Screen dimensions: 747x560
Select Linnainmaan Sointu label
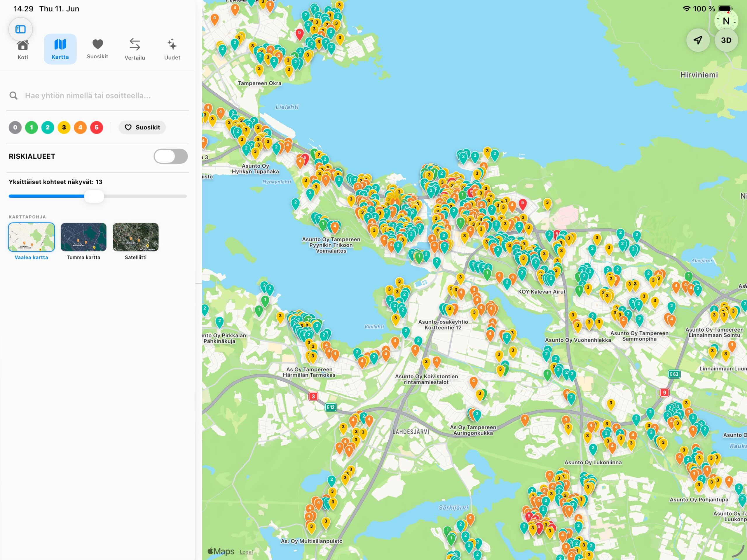[714, 332]
